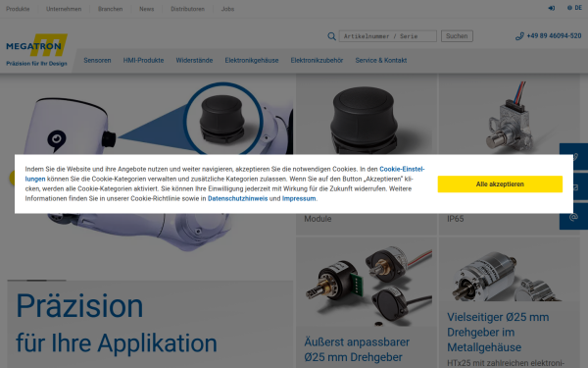Open the phone contact side tab
Viewport: 588px width, 368px height.
[x=573, y=157]
